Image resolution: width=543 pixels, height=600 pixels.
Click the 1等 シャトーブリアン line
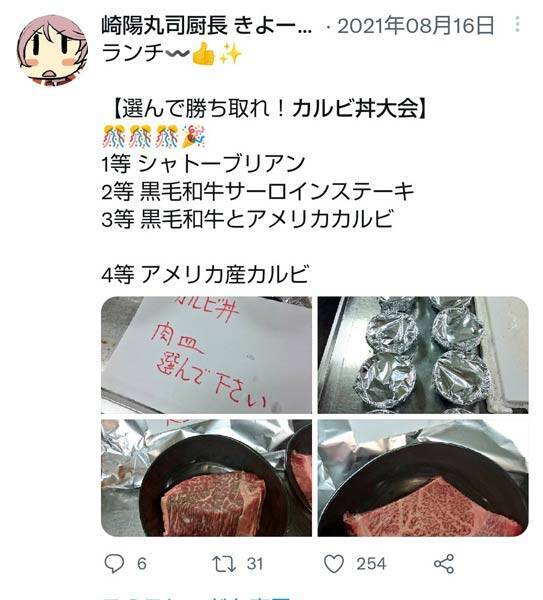tap(203, 164)
